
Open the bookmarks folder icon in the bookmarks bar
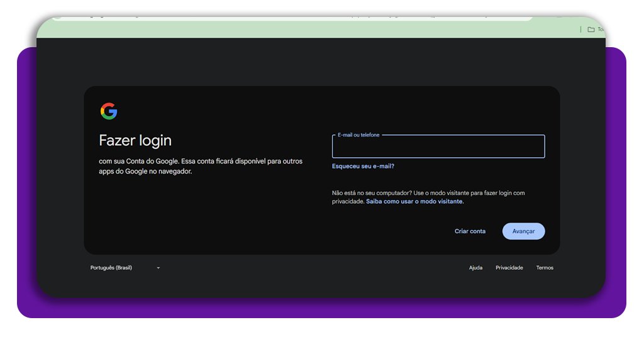click(591, 30)
